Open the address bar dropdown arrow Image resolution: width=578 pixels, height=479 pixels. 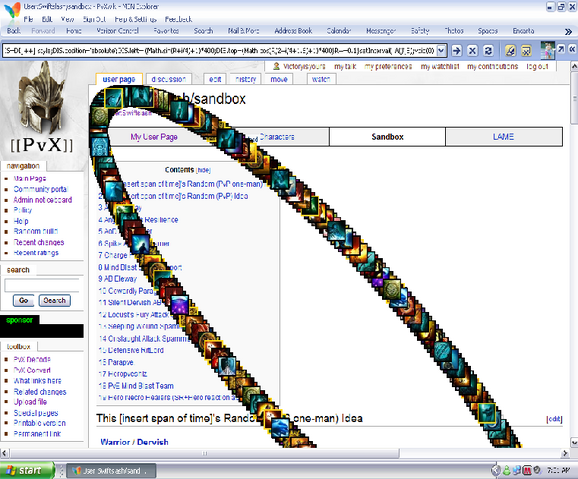click(441, 51)
